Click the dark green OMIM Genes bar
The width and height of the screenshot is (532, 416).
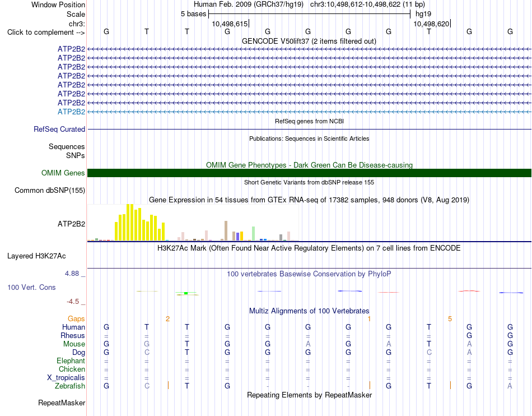309,173
